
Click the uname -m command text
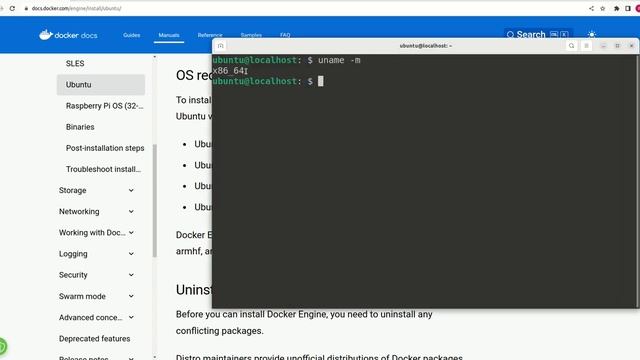click(339, 60)
